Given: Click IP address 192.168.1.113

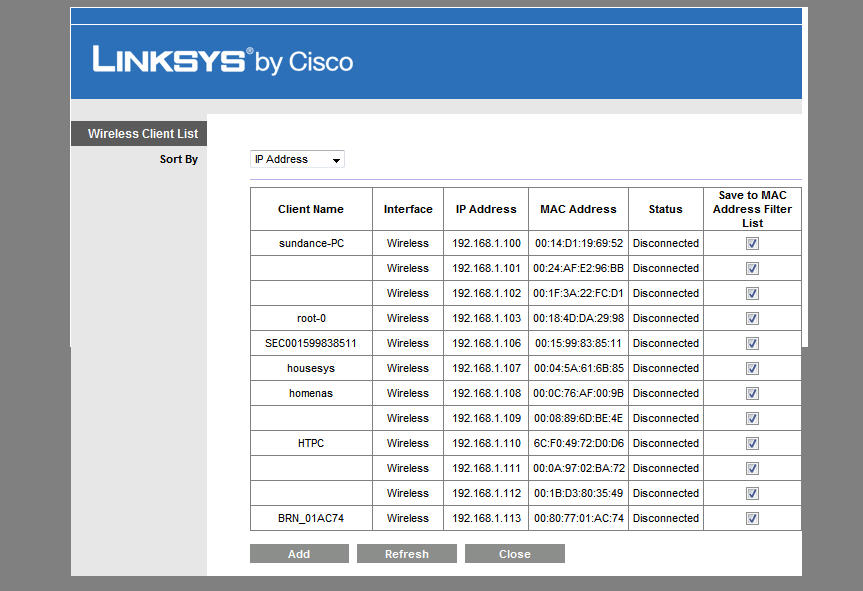Looking at the screenshot, I should point(486,518).
